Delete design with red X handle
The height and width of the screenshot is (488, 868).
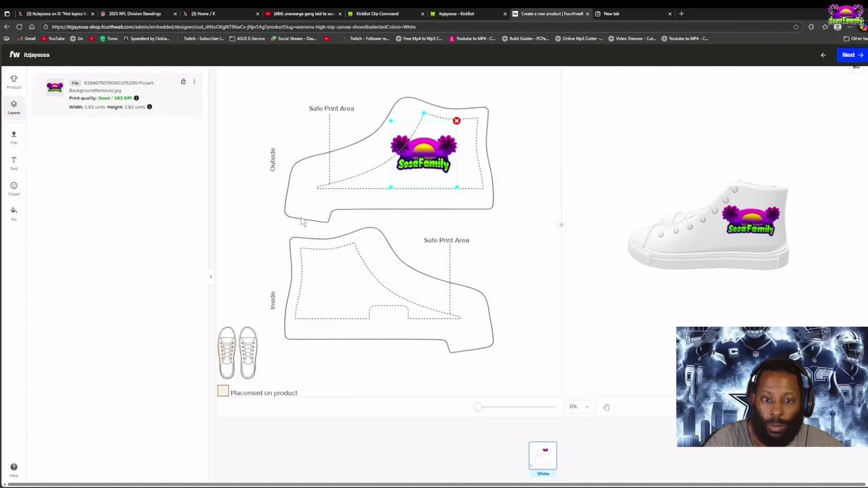coord(456,121)
